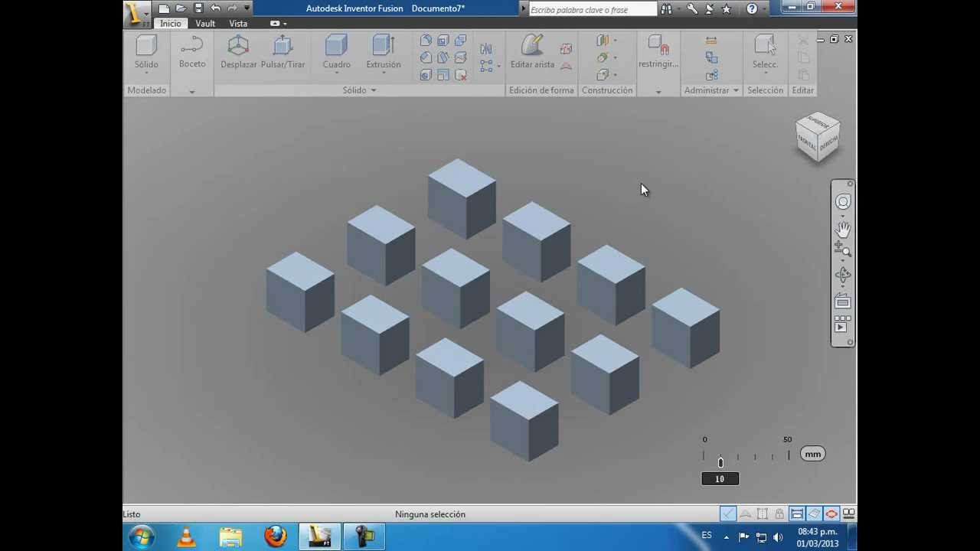Toggle the triangle sketch status bar button
Viewport: 980px width, 551px height.
click(x=745, y=514)
